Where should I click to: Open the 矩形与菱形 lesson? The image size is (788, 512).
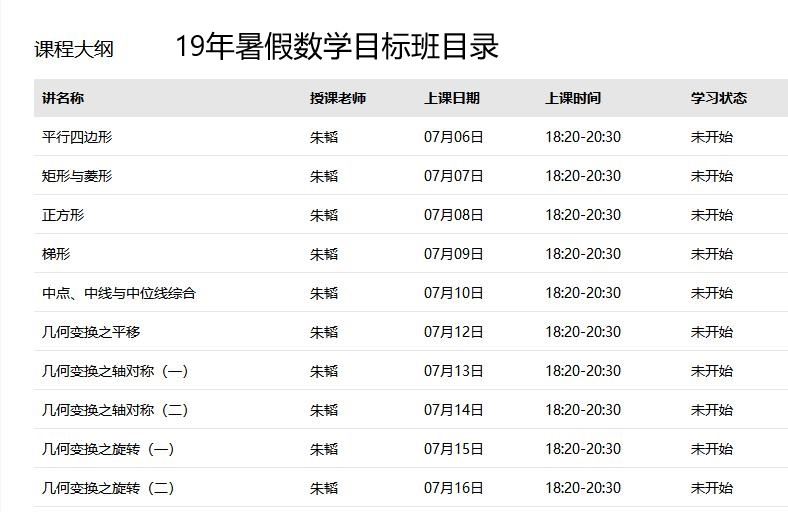click(x=77, y=176)
